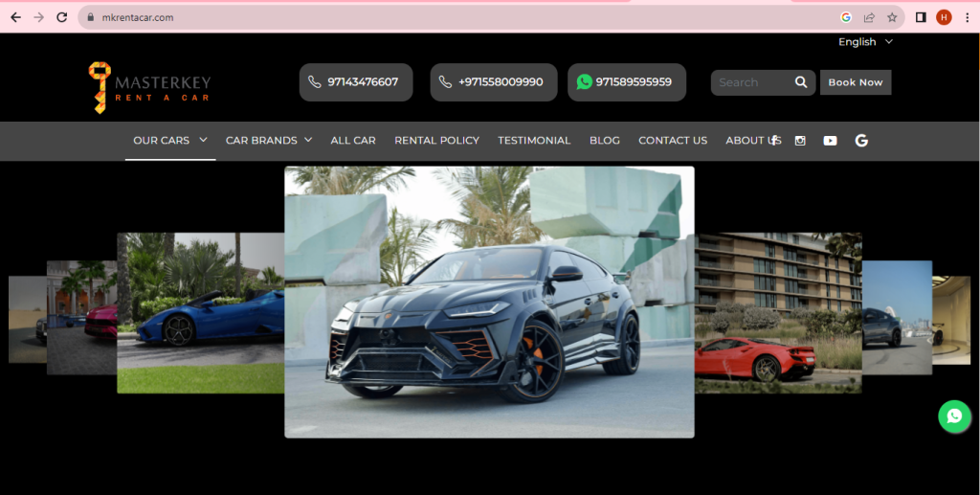Open the Chrome three-dot menu
This screenshot has width=980, height=495.
tap(967, 17)
